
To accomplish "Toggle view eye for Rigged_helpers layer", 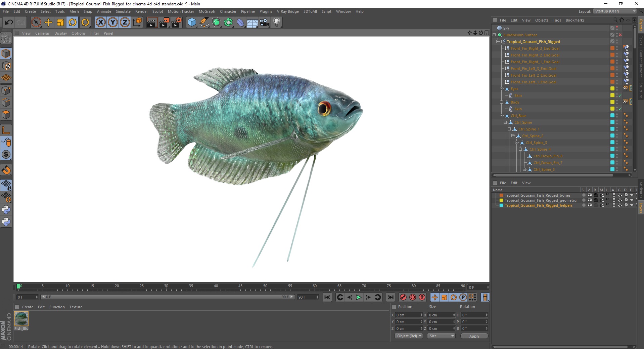I will [590, 205].
